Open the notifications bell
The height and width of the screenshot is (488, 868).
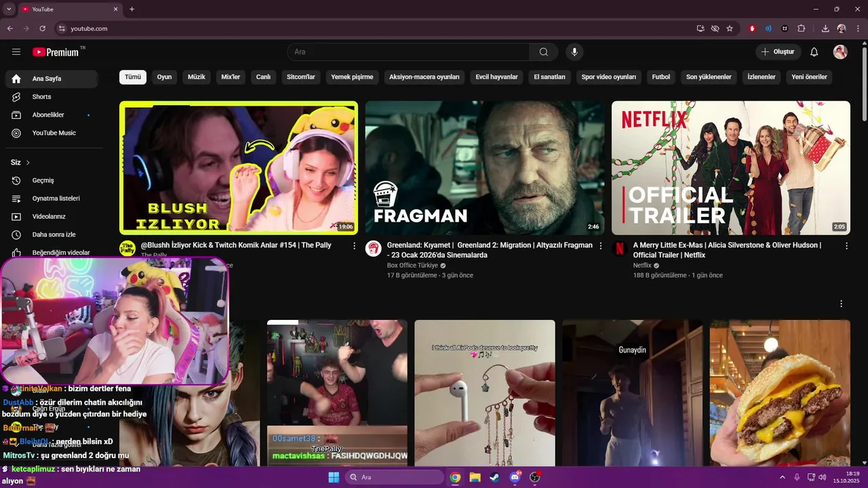(x=814, y=52)
